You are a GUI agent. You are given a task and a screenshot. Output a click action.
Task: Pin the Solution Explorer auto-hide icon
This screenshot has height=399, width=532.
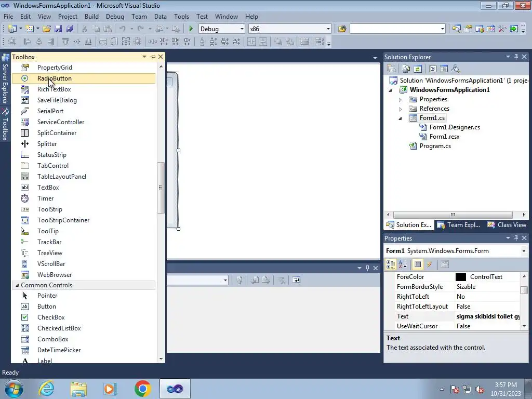click(516, 57)
